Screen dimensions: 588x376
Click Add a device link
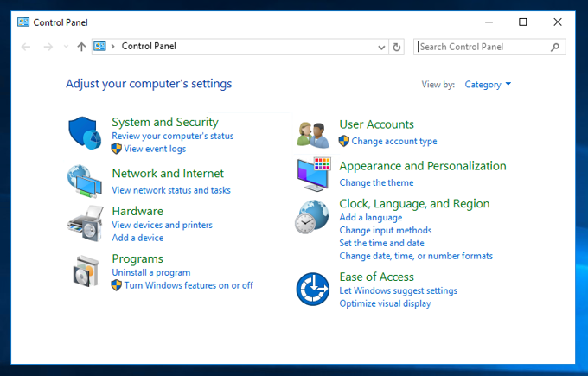pyautogui.click(x=137, y=238)
